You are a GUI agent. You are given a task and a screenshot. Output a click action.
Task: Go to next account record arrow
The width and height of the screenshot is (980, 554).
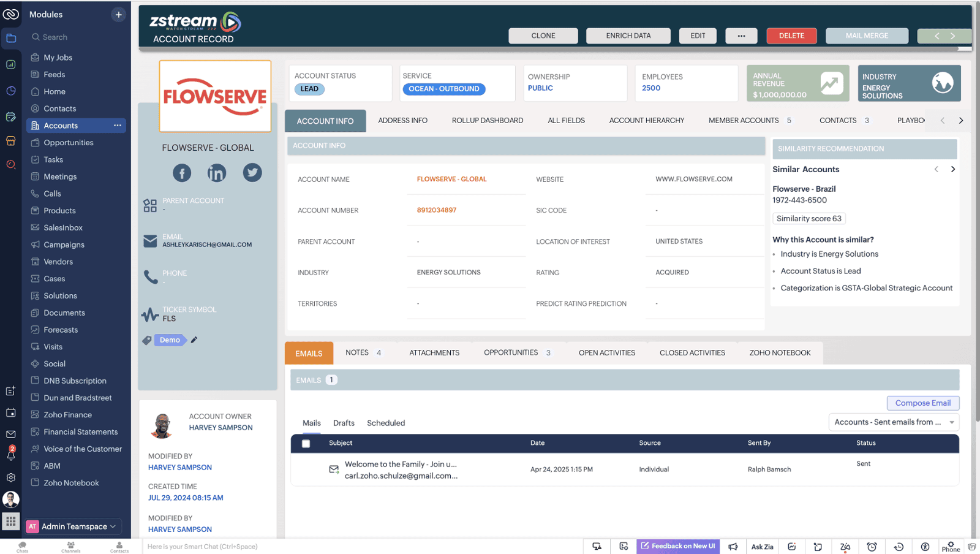tap(953, 36)
